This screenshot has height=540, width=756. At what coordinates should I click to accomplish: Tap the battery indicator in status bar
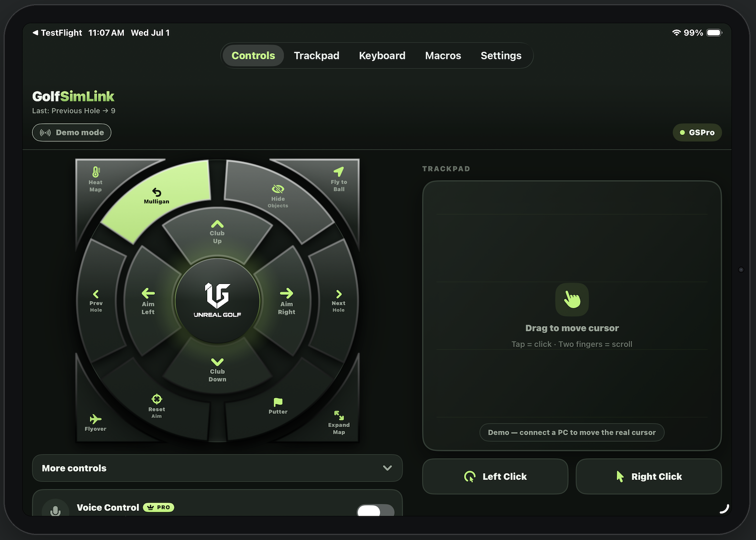714,33
